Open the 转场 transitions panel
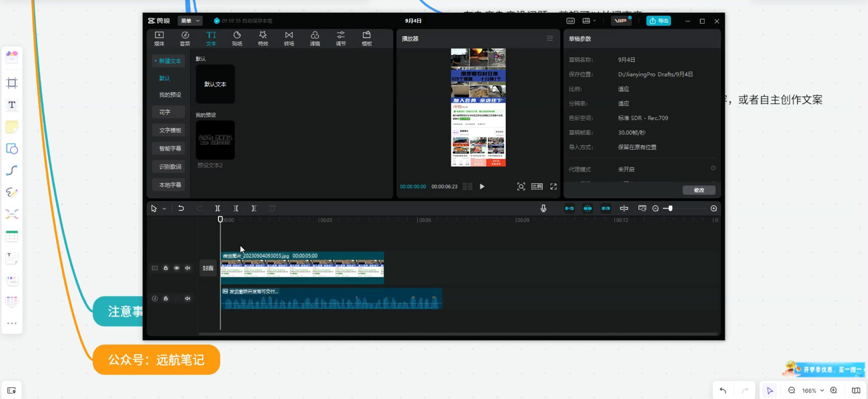 coord(289,38)
